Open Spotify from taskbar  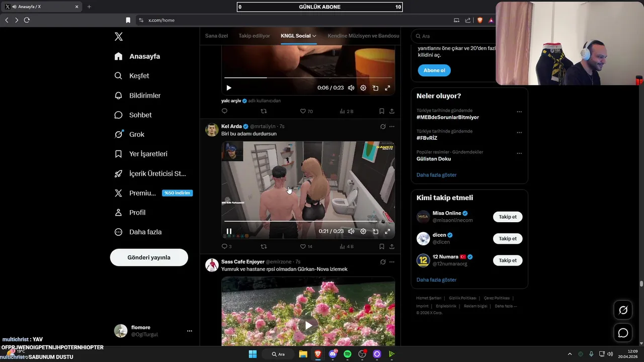click(x=347, y=354)
